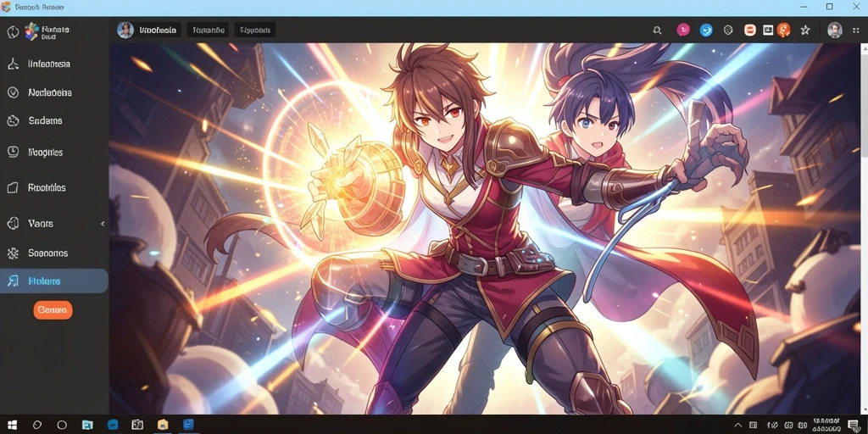Click the star favorites icon in top bar
This screenshot has height=434, width=868.
tap(805, 31)
